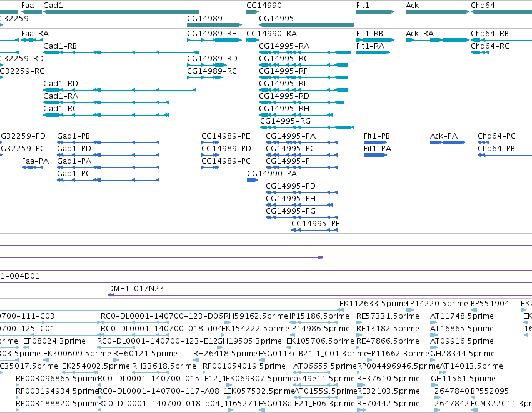
Task: Click transcript CG14995-RC label
Action: (284, 59)
